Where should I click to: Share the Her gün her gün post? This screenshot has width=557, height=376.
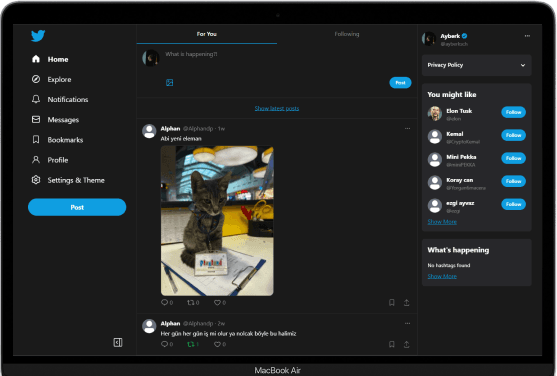(x=406, y=344)
